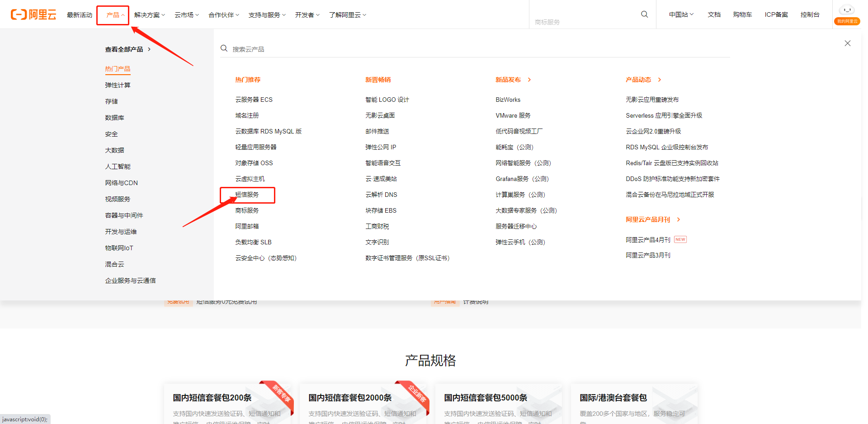Image resolution: width=868 pixels, height=424 pixels.
Task: Open the 购物车 link in header
Action: (742, 14)
